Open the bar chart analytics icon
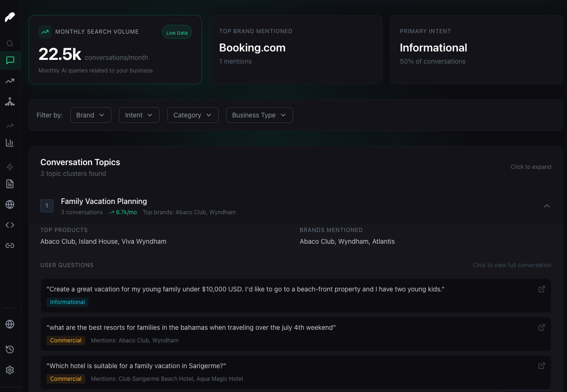The image size is (567, 392). click(x=10, y=143)
